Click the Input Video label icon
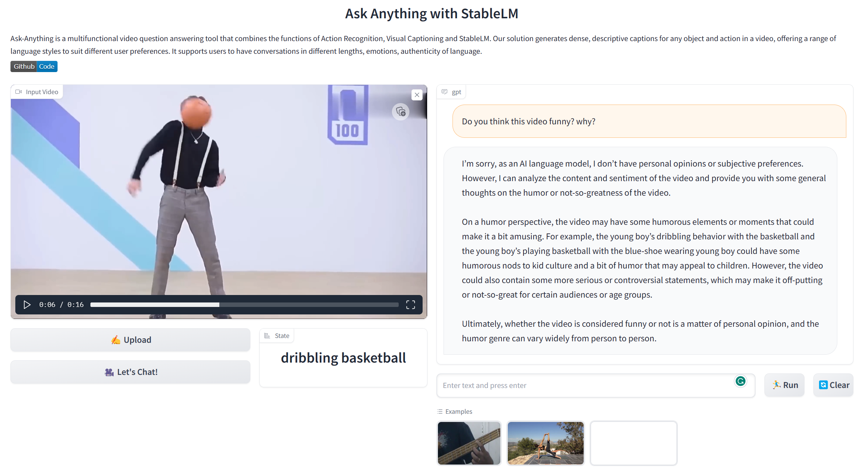This screenshot has width=868, height=472. click(x=18, y=92)
